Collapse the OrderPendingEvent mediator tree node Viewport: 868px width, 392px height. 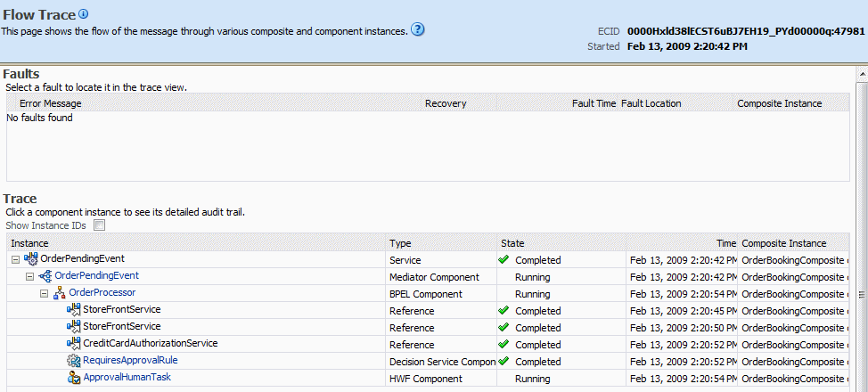click(x=30, y=276)
